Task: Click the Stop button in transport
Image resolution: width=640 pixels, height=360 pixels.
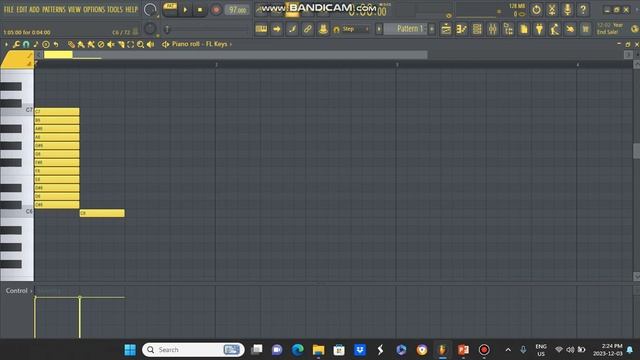Action: pyautogui.click(x=200, y=10)
